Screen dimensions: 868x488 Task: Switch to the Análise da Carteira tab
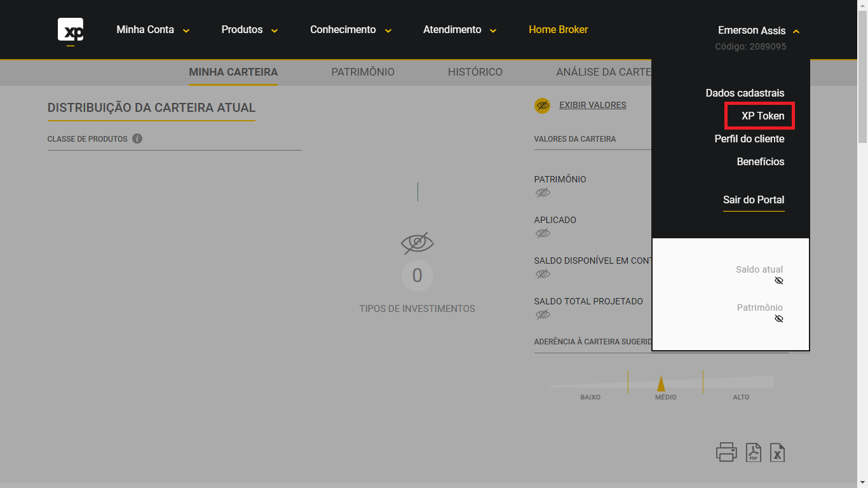pyautogui.click(x=604, y=72)
